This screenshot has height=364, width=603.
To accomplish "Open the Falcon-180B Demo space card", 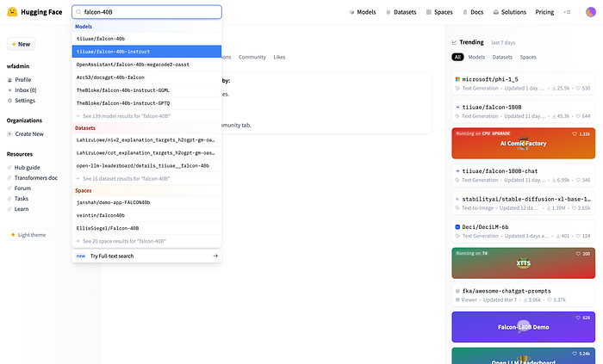I will point(524,327).
